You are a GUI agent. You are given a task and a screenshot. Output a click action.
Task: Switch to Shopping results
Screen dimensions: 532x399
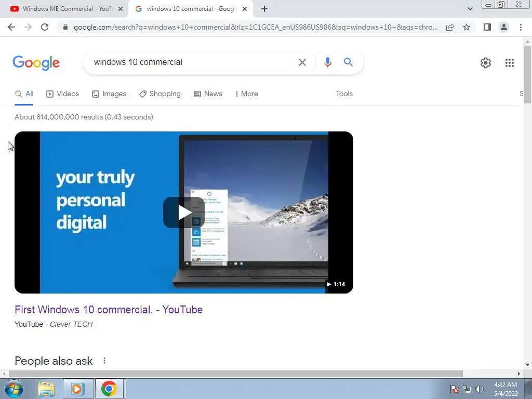coord(160,94)
